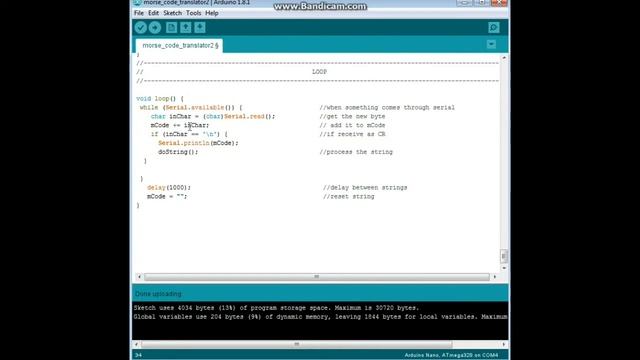Viewport: 640px width, 360px height.
Task: Click the editor scroll up arrow
Action: click(504, 58)
